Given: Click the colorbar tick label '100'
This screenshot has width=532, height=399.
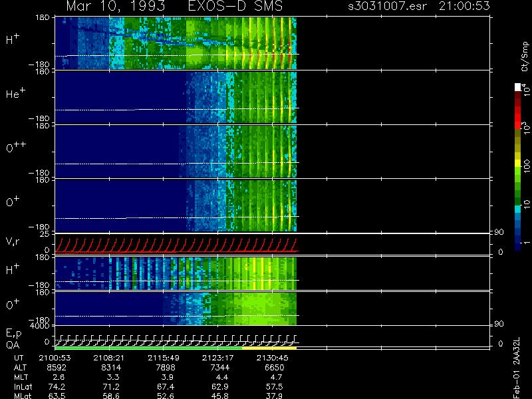Looking at the screenshot, I should tap(527, 167).
